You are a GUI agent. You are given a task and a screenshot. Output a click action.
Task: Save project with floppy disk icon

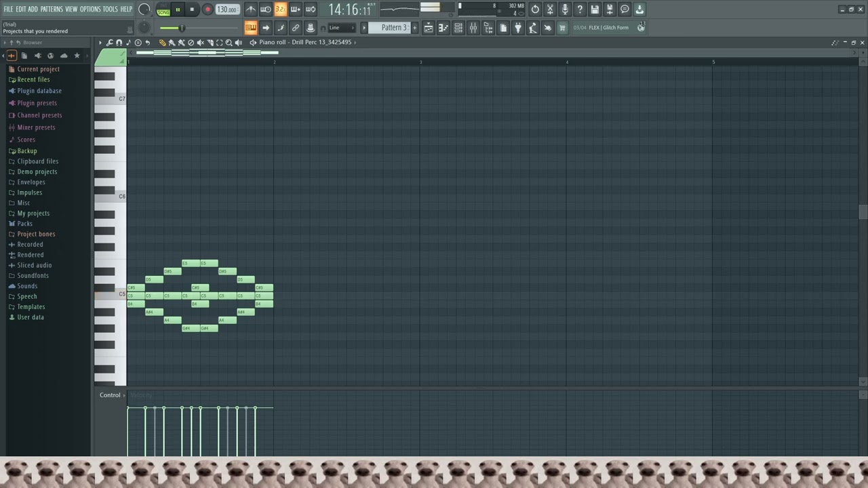pos(595,9)
